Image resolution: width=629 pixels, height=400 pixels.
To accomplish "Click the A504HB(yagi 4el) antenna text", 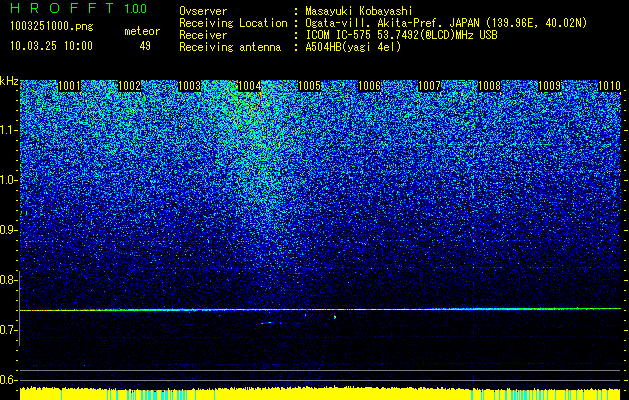I will pyautogui.click(x=353, y=47).
